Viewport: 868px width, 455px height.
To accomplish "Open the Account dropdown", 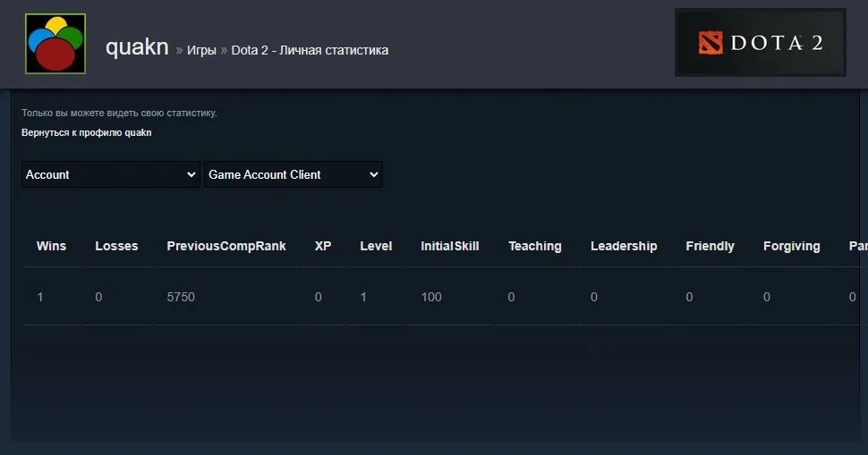I will pos(111,174).
